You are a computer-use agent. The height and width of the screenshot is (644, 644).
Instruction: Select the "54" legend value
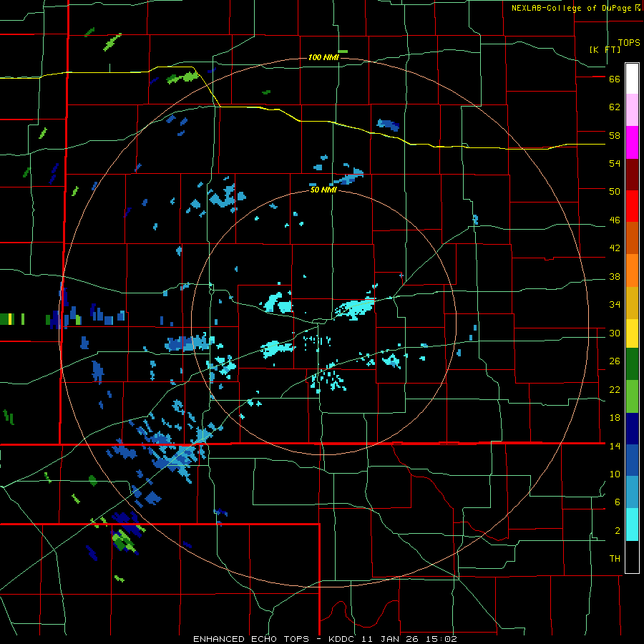615,163
